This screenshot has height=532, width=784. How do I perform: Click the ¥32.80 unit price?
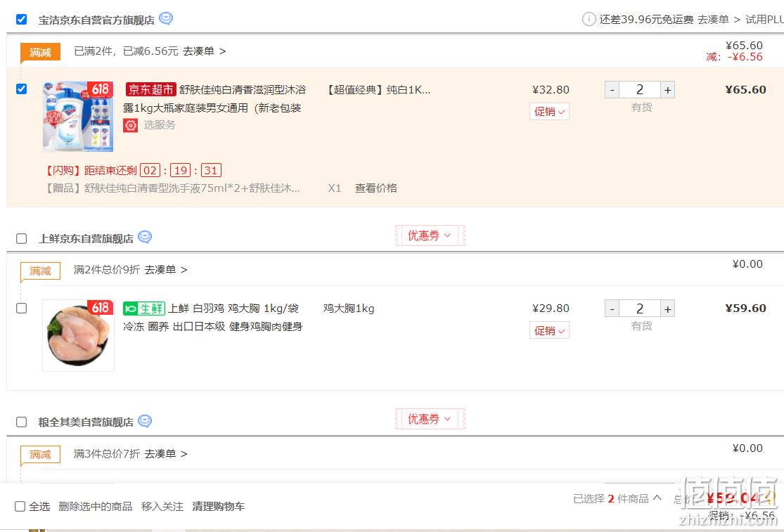551,90
